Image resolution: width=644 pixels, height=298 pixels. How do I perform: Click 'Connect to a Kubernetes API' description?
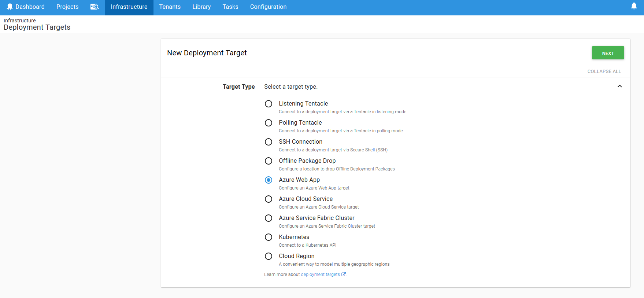307,245
